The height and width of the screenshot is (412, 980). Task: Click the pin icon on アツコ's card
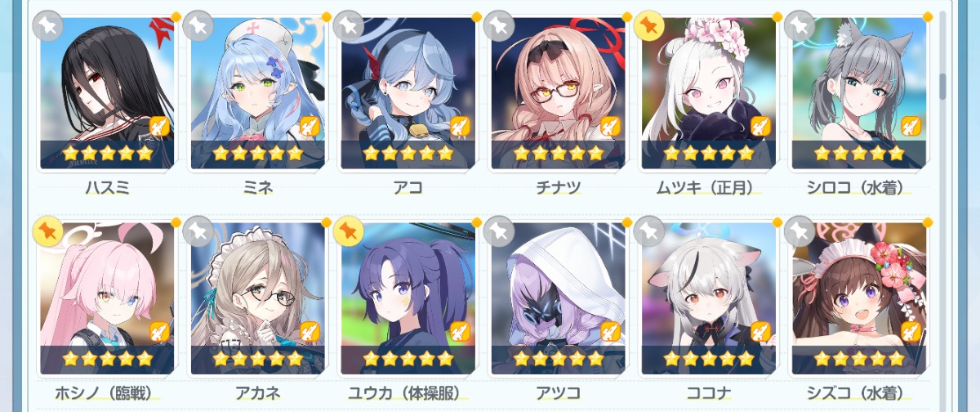[498, 232]
